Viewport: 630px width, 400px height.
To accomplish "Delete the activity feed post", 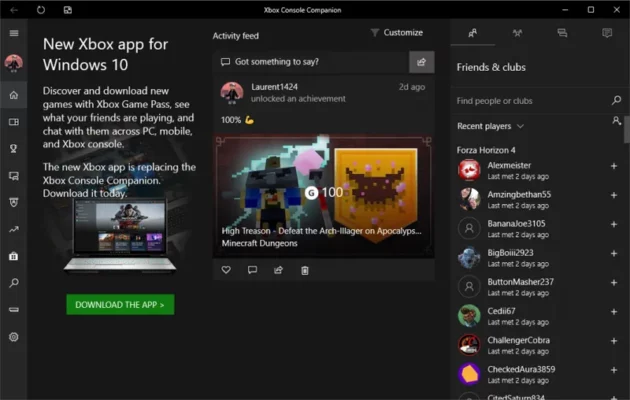I will pyautogui.click(x=305, y=270).
